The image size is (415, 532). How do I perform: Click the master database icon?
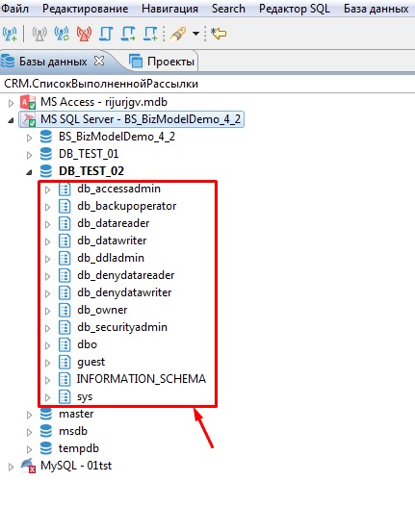[46, 414]
